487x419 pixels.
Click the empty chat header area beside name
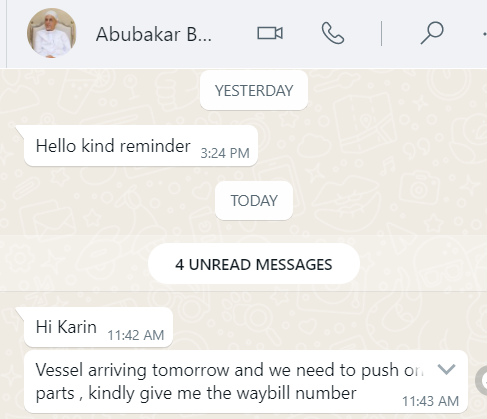(x=232, y=34)
